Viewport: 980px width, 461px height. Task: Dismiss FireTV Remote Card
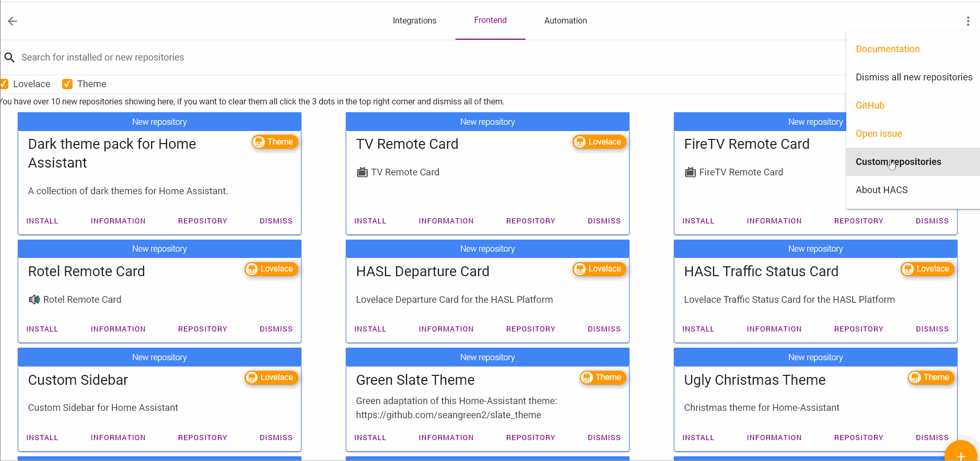click(x=932, y=221)
